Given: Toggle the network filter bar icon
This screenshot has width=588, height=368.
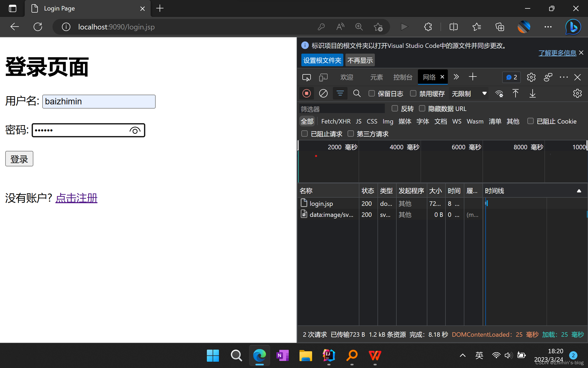Looking at the screenshot, I should click(340, 94).
